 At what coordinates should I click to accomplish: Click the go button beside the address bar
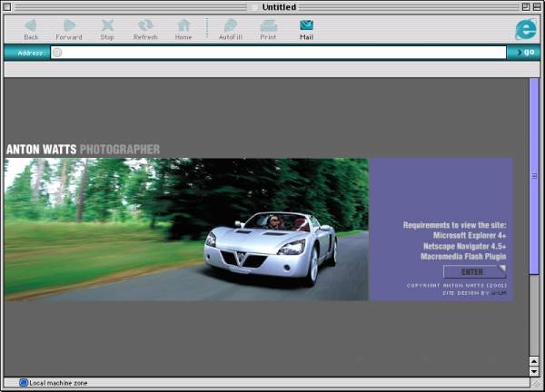pos(524,53)
